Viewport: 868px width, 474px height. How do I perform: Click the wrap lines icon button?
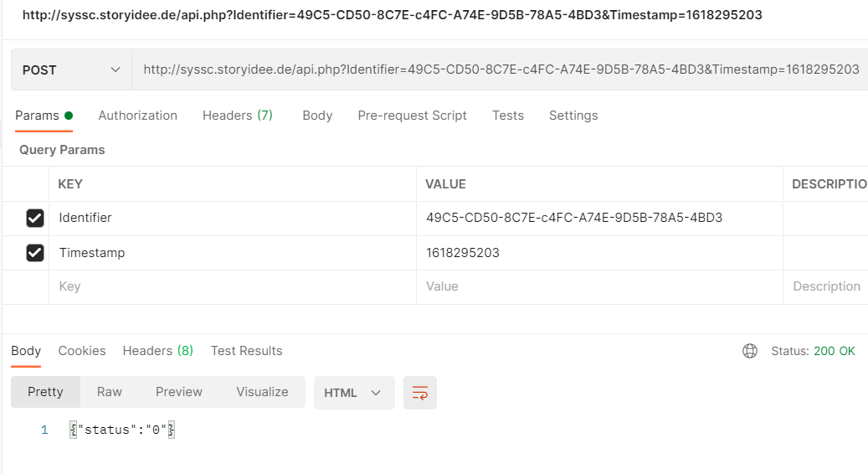click(420, 393)
